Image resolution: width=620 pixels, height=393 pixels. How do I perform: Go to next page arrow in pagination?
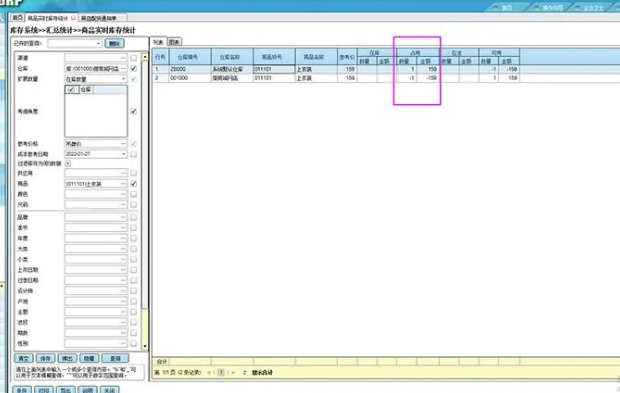[233, 372]
